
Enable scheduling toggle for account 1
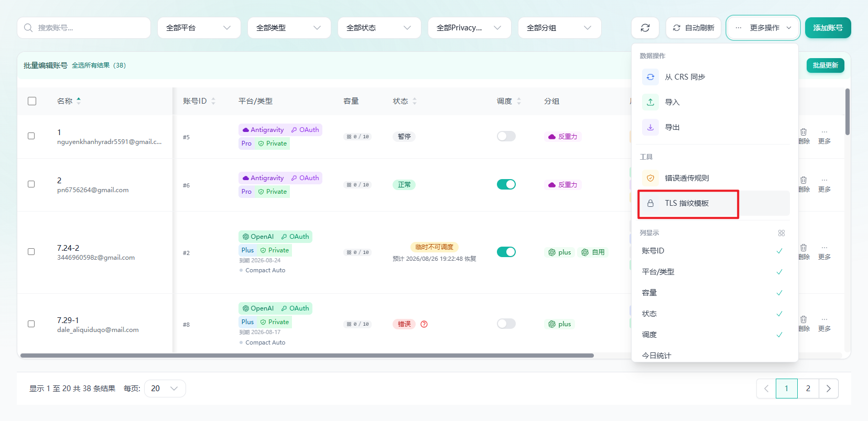click(506, 136)
